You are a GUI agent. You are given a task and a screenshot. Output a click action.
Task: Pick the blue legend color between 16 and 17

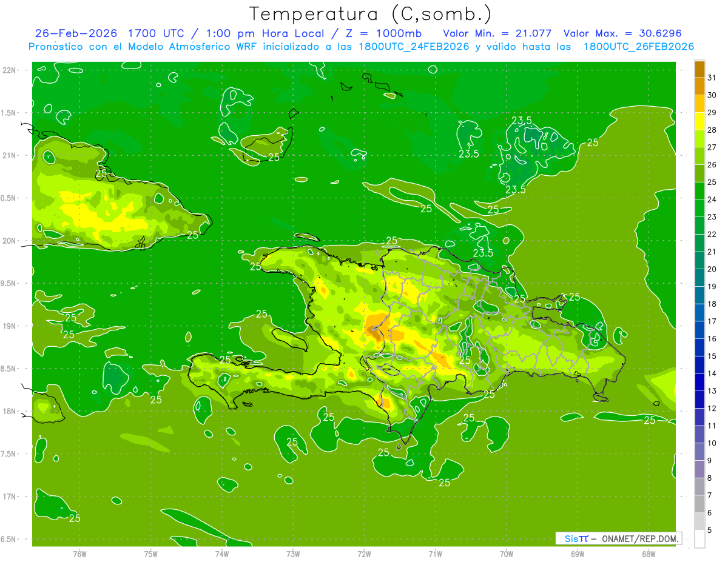pos(699,330)
